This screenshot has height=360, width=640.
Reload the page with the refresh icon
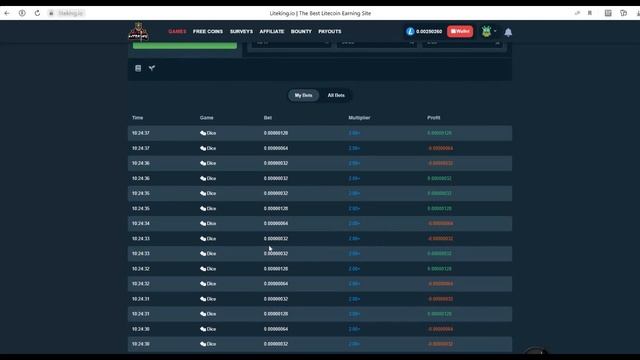coord(37,13)
